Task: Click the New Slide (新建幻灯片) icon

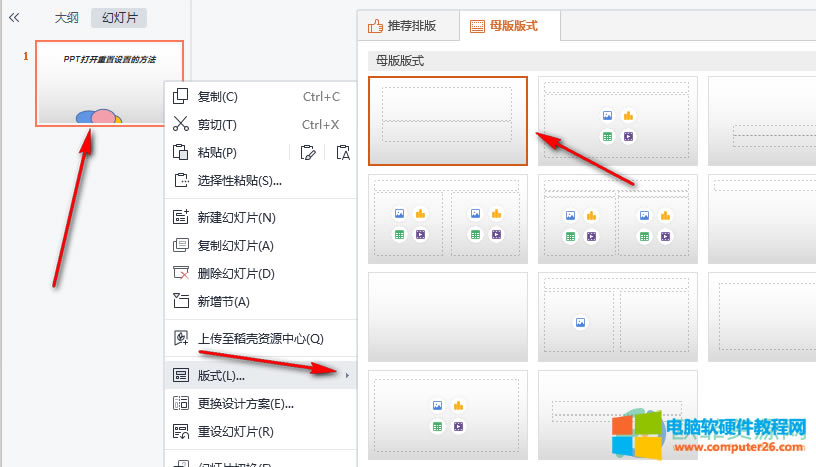Action: (x=181, y=217)
